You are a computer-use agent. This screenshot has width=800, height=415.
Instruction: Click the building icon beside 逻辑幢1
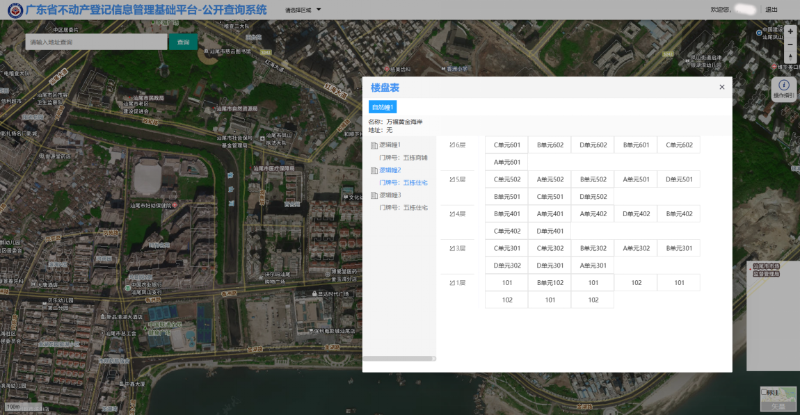coord(374,146)
